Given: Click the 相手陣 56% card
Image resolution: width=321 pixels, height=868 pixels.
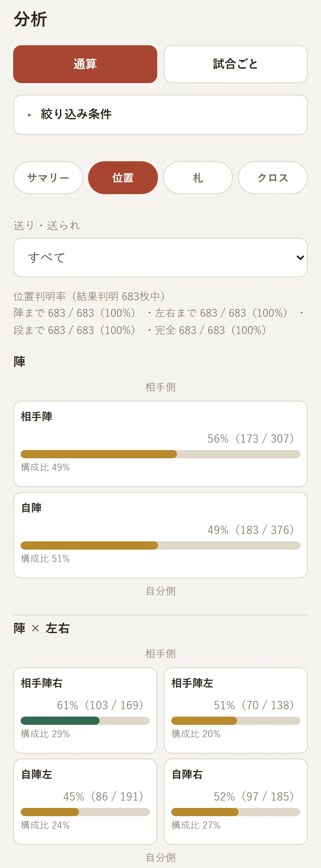Looking at the screenshot, I should [x=160, y=444].
